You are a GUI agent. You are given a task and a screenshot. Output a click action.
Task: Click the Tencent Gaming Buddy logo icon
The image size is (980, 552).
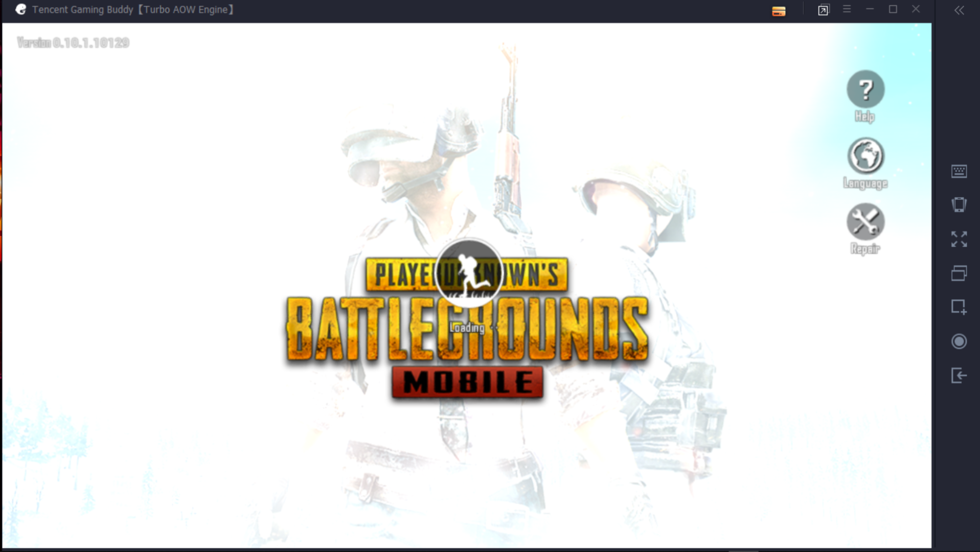(x=20, y=9)
